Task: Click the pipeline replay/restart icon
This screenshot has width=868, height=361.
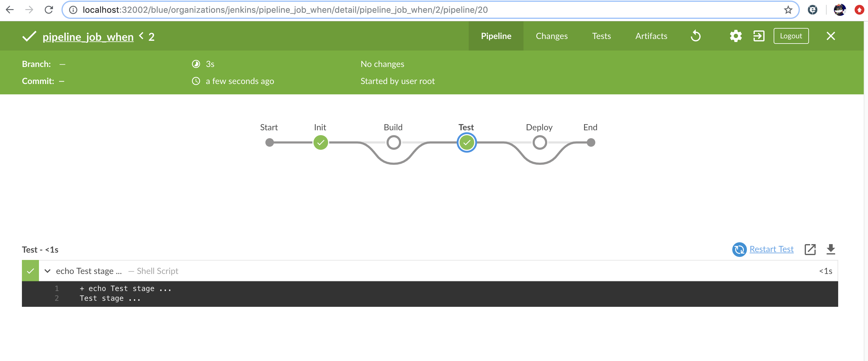Action: (x=696, y=35)
